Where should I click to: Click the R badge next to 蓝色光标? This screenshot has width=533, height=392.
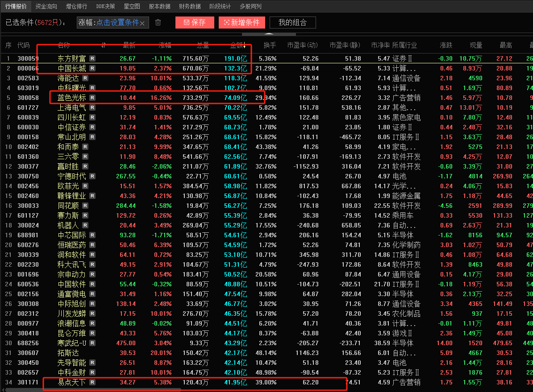(92, 98)
